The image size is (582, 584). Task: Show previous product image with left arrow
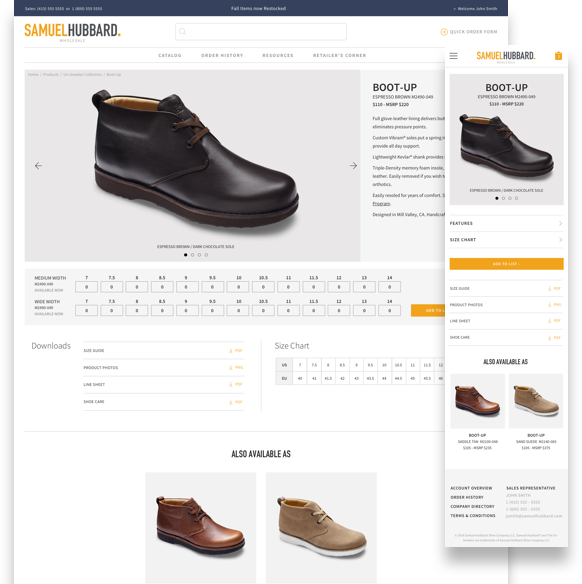click(x=38, y=166)
